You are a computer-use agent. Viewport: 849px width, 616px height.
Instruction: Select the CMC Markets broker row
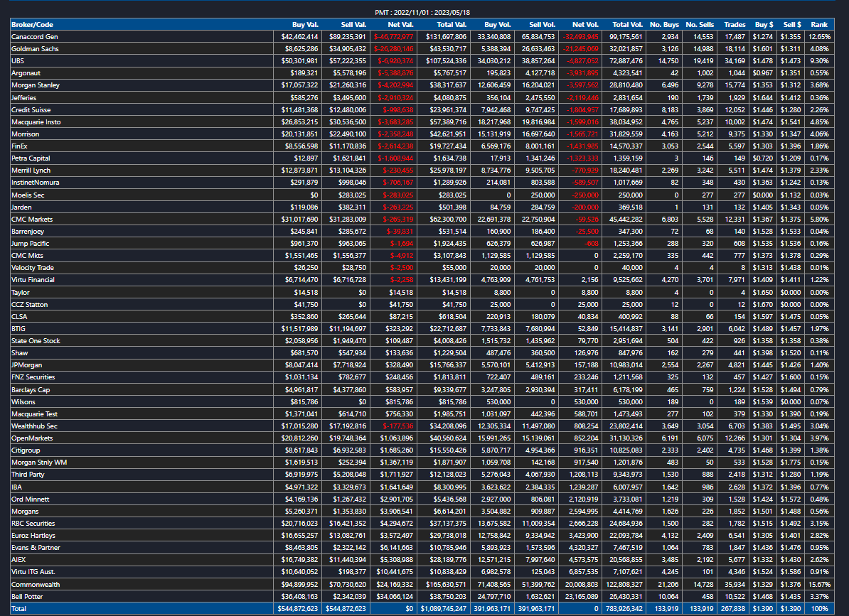[x=422, y=220]
